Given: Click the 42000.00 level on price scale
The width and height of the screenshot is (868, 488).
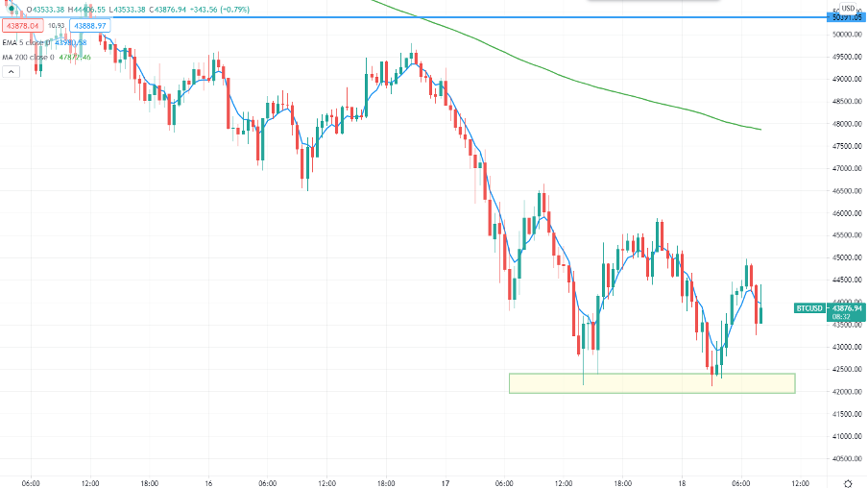Looking at the screenshot, I should point(847,392).
